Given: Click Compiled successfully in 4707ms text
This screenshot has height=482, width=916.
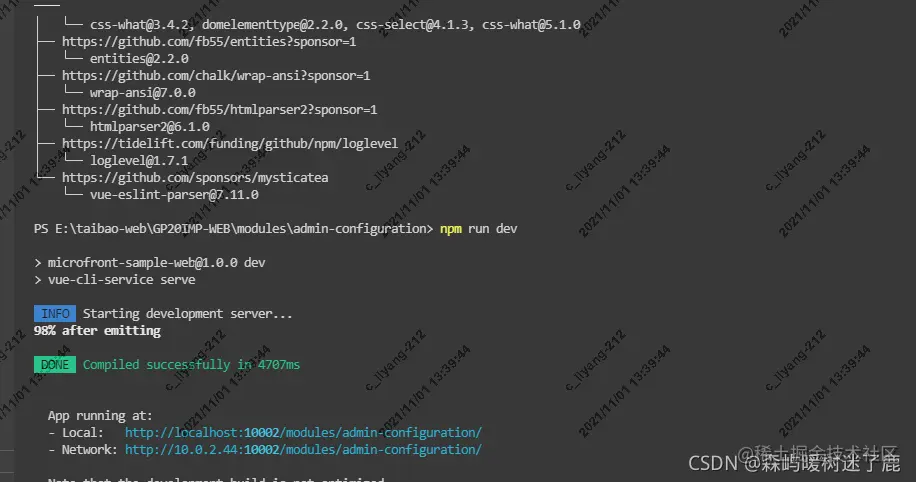Looking at the screenshot, I should (x=191, y=364).
